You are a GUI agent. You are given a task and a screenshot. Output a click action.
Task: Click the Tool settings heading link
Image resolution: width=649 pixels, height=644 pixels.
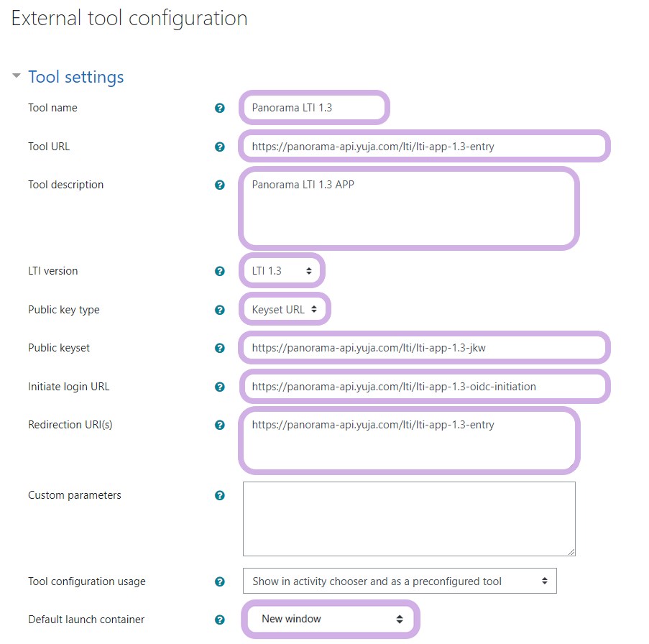point(75,77)
